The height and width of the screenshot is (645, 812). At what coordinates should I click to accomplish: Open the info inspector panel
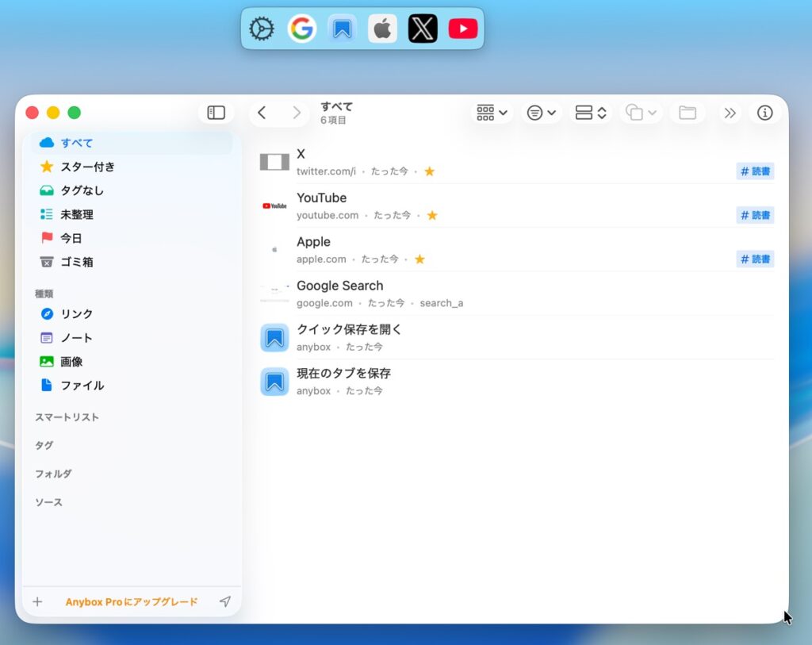click(764, 113)
